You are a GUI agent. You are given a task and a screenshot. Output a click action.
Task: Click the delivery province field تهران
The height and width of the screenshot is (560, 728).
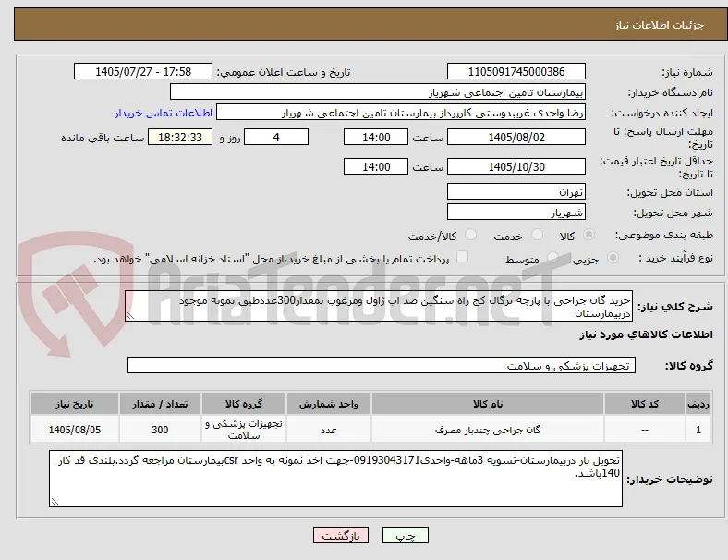point(516,191)
